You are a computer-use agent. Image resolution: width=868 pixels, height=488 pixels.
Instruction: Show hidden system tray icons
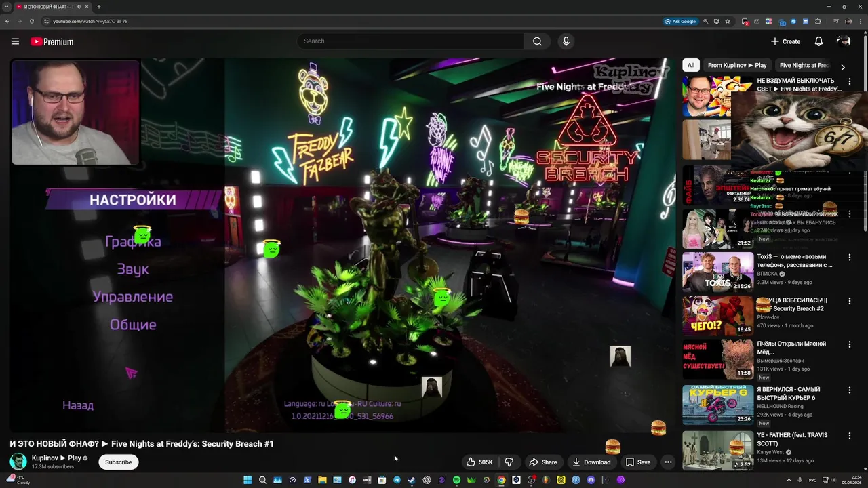pyautogui.click(x=789, y=480)
